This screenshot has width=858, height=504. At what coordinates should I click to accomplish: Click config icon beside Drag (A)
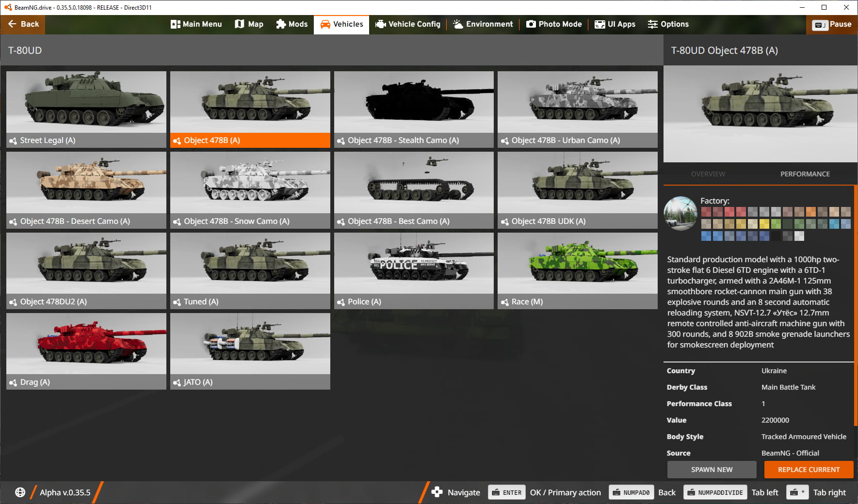(x=13, y=382)
